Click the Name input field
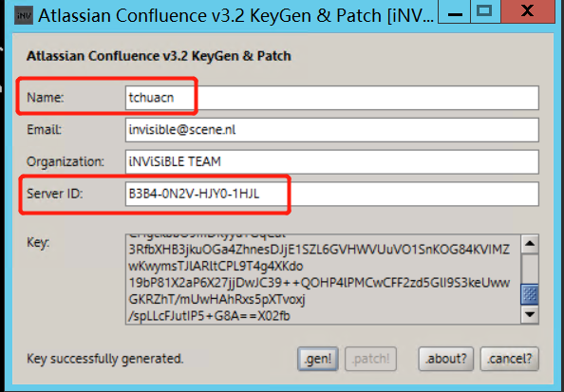Image resolution: width=564 pixels, height=392 pixels. coord(332,98)
